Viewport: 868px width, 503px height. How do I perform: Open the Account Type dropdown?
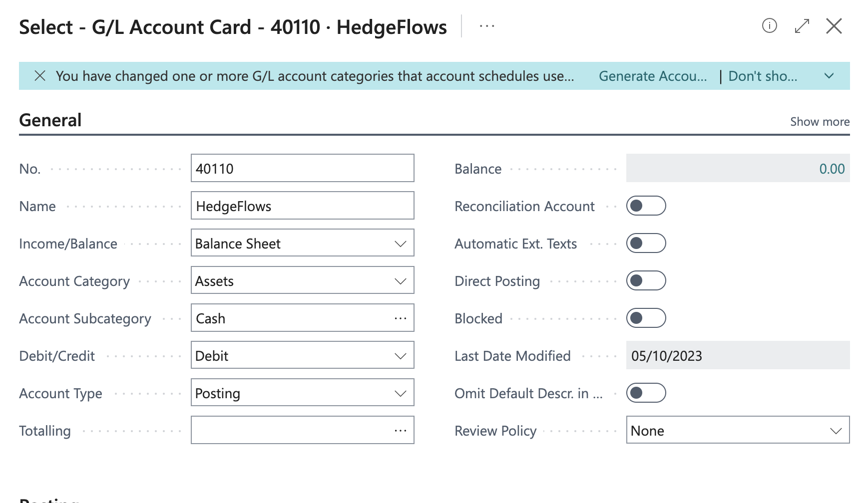point(302,393)
